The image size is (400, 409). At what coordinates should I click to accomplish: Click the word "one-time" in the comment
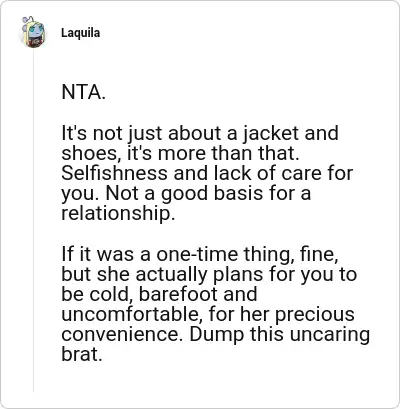click(197, 254)
